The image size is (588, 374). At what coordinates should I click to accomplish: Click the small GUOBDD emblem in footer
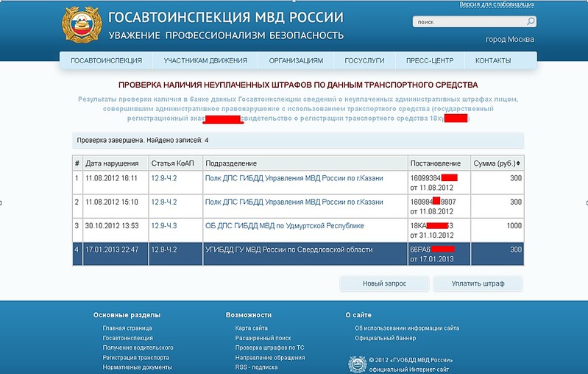tap(357, 364)
